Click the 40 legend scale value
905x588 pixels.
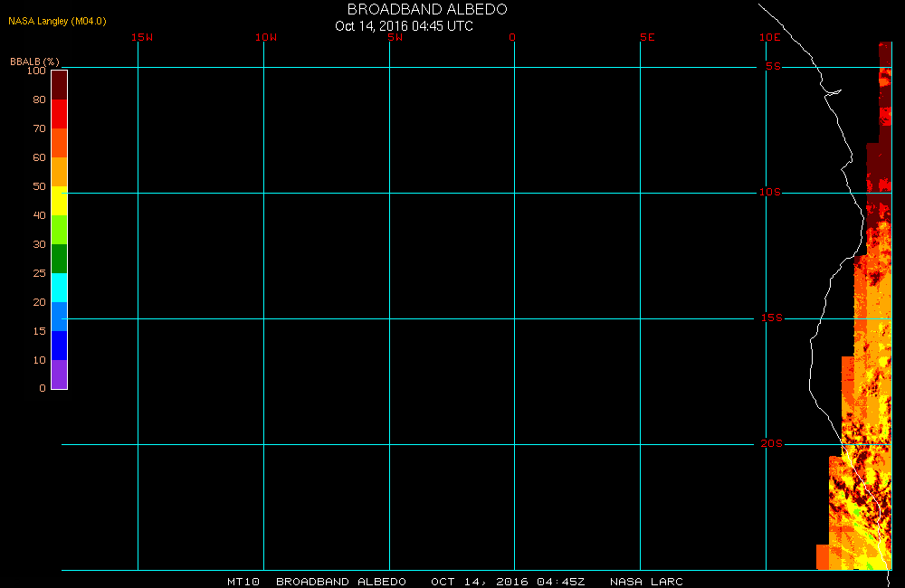39,215
